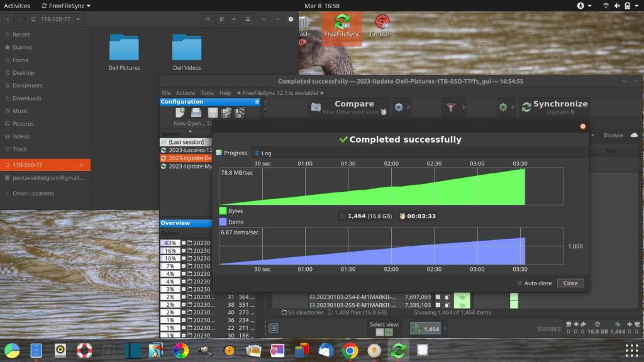Open comparison settings gear icon
The image size is (644, 362).
click(399, 107)
